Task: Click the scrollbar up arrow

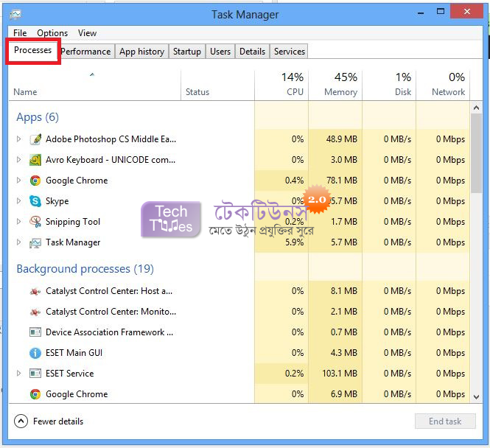Action: point(476,108)
